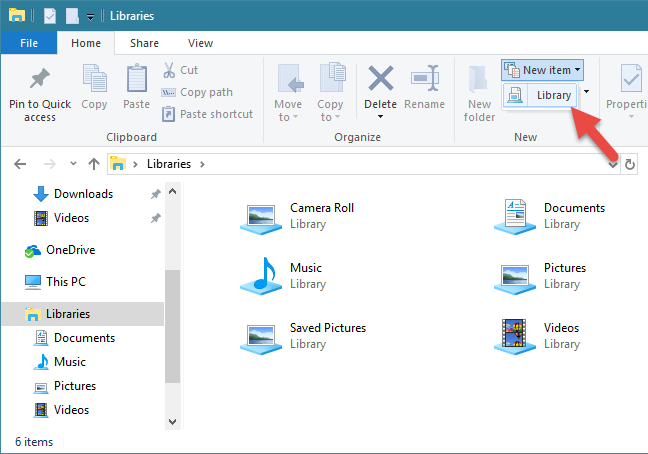The height and width of the screenshot is (454, 648).
Task: Open the New item dropdown
Action: pos(543,70)
